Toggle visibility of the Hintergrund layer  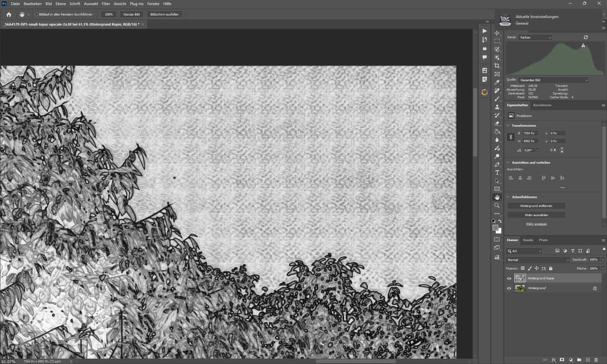(x=509, y=288)
